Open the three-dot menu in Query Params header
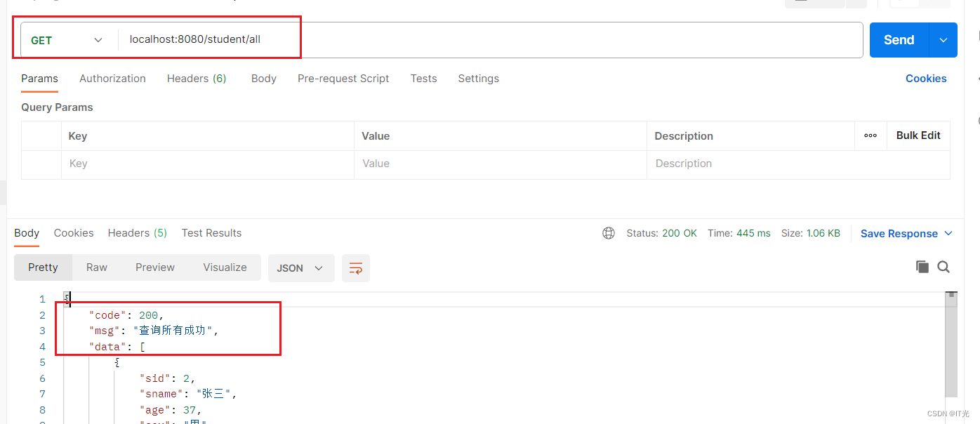Viewport: 980px width, 424px height. point(870,135)
